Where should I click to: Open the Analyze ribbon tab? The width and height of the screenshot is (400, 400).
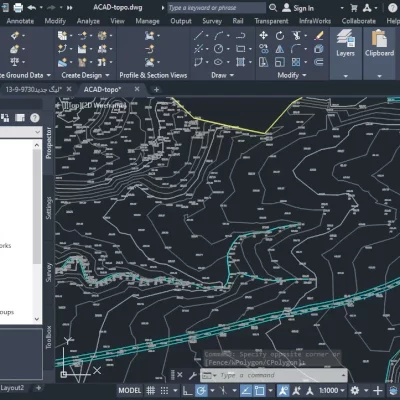click(88, 21)
